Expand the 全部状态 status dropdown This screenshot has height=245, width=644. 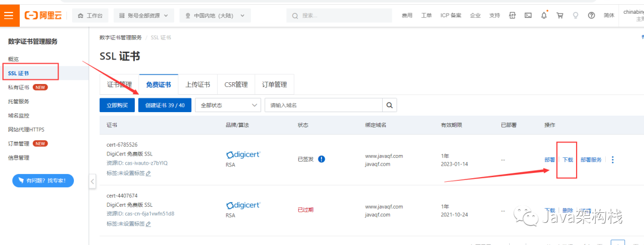tap(228, 105)
